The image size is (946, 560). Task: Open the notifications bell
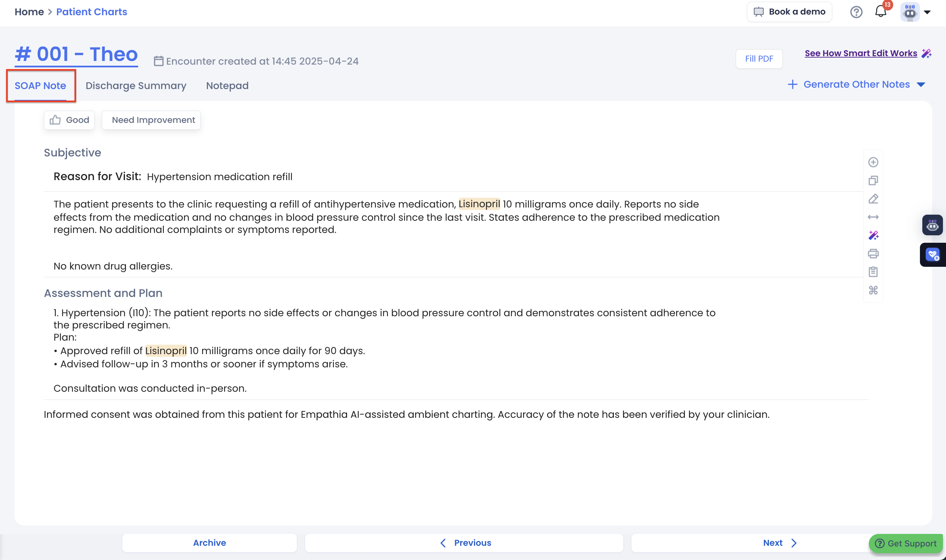[880, 12]
